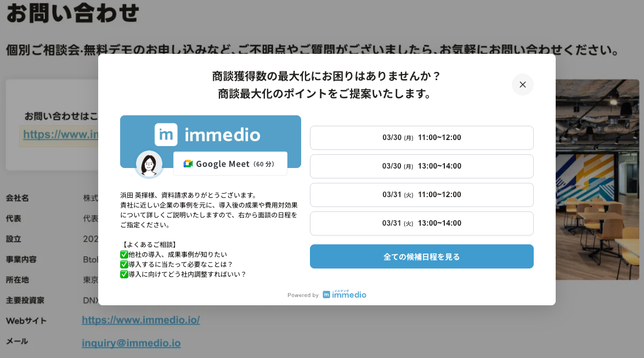Click the Google Meet camera icon

[188, 164]
